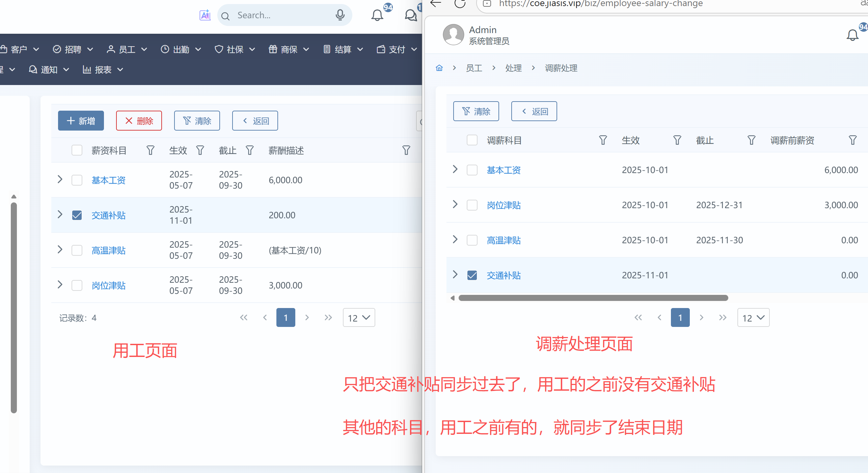Click the AI assistant icon beside search

pyautogui.click(x=205, y=15)
